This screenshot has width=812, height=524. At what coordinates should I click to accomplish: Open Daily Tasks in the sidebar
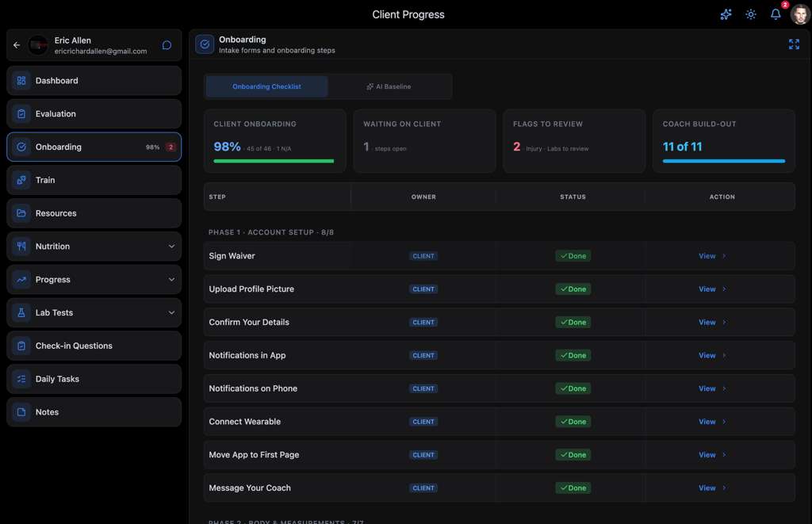94,379
